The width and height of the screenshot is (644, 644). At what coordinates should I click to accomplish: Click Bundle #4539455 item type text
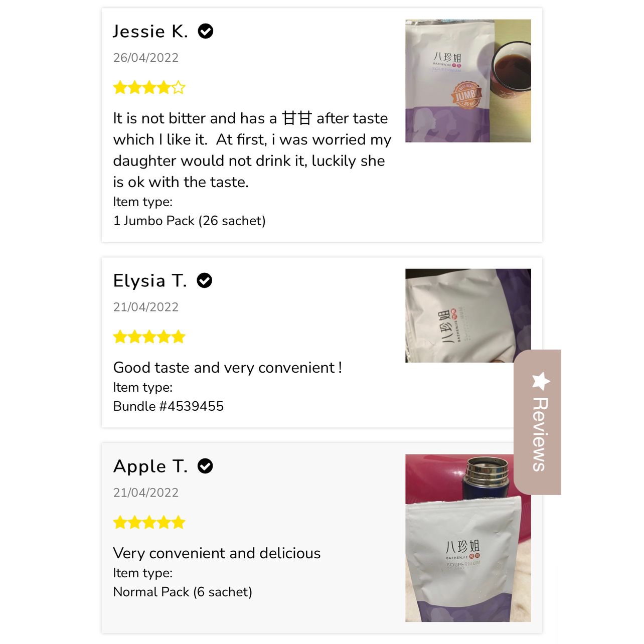coord(169,406)
